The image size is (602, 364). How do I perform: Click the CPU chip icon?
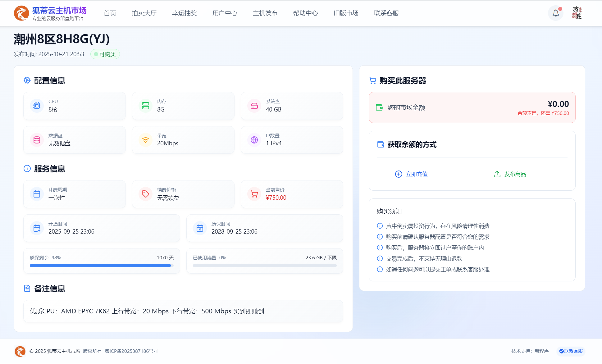coord(37,106)
